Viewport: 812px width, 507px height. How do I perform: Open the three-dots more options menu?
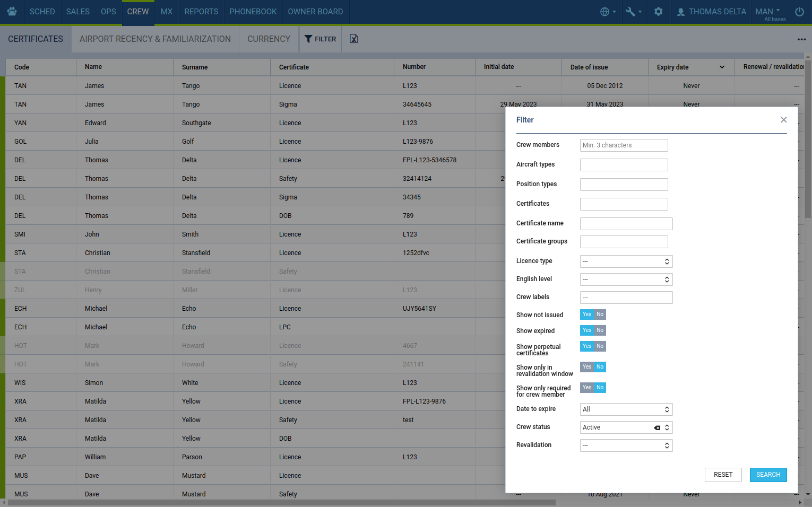[801, 39]
